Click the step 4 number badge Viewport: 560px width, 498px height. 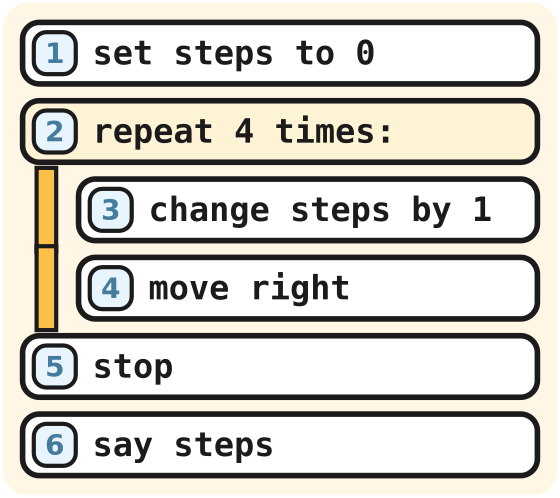[x=111, y=288]
